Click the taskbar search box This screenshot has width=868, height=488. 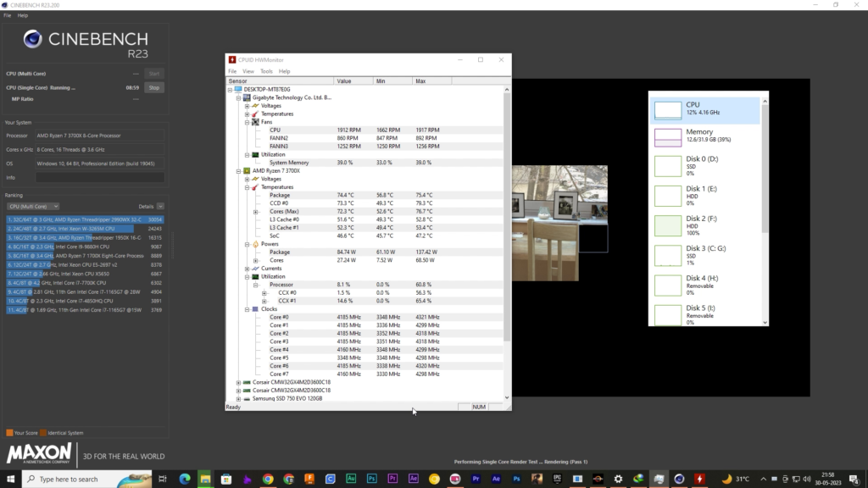(87, 480)
